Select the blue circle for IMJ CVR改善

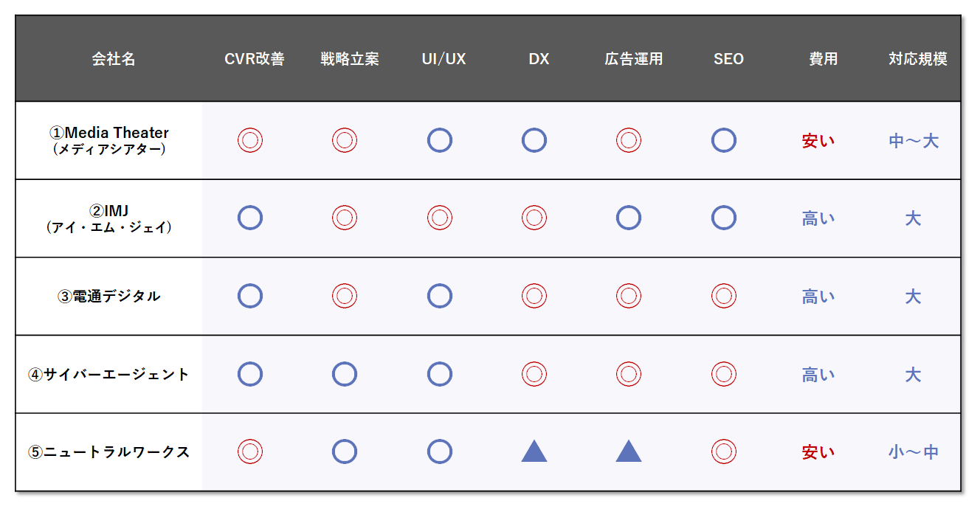[x=250, y=218]
